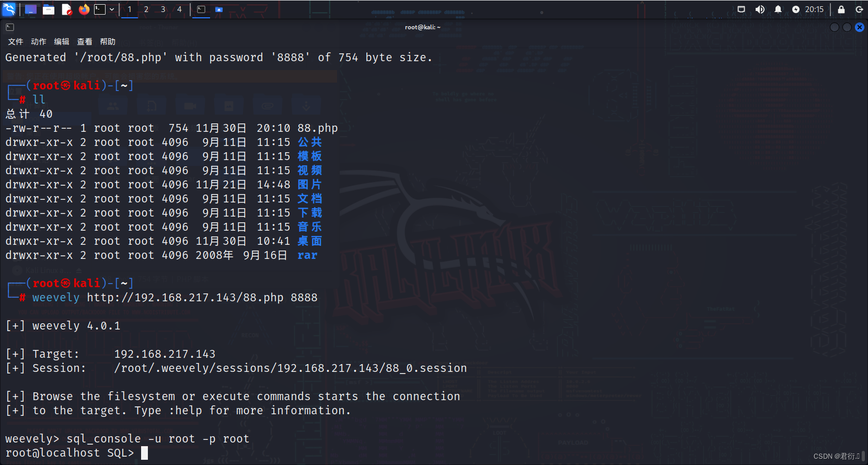Click the 文档 directory name

(310, 199)
